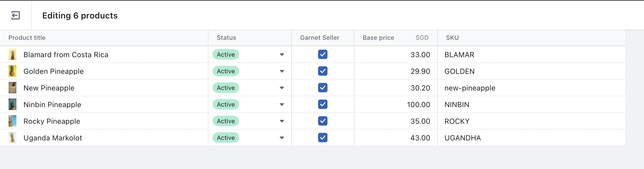Screen dimensions: 644x169
Task: Click the Ninbin Pineapple product image
Action: point(12,104)
